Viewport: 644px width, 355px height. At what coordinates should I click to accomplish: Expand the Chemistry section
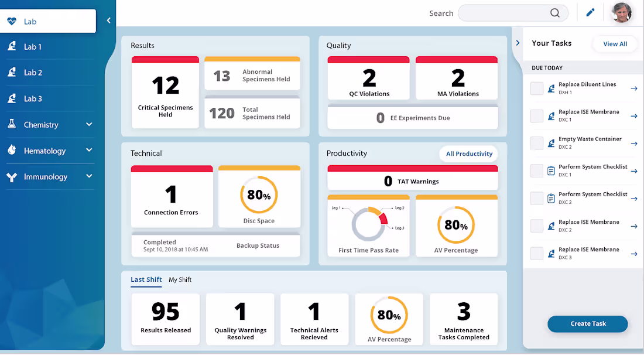(89, 124)
